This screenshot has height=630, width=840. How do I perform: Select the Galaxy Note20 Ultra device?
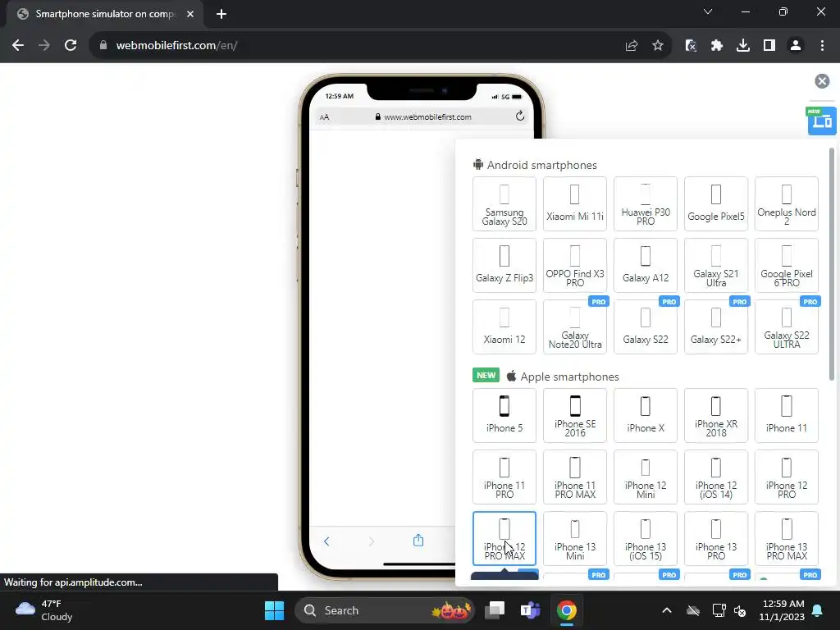(575, 327)
